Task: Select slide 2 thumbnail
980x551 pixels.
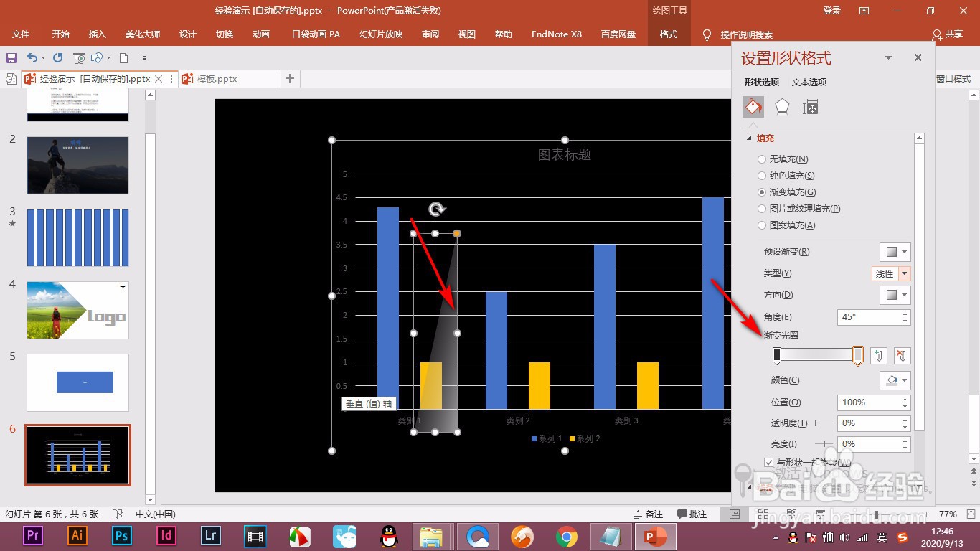Action: (x=78, y=166)
